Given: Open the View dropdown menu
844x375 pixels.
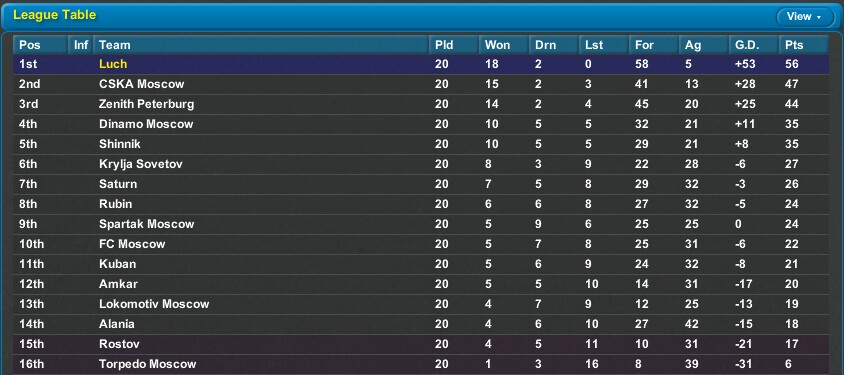Looking at the screenshot, I should (x=804, y=17).
